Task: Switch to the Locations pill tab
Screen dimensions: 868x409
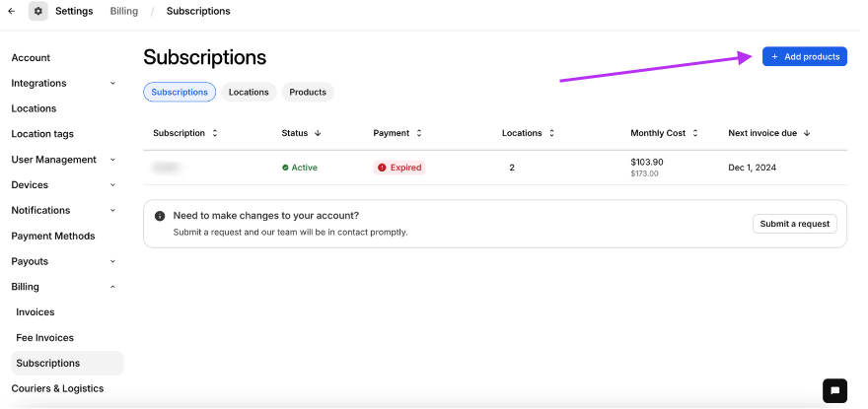Action: [249, 93]
